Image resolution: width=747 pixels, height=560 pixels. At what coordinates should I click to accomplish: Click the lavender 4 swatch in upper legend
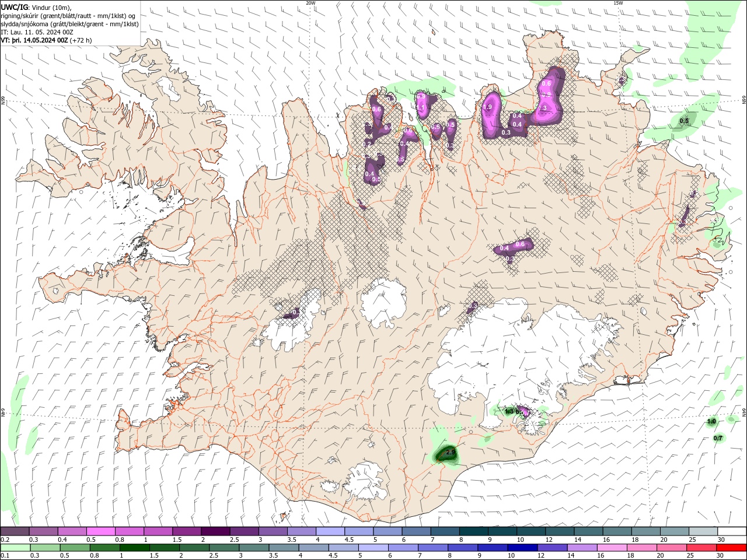pyautogui.click(x=329, y=531)
